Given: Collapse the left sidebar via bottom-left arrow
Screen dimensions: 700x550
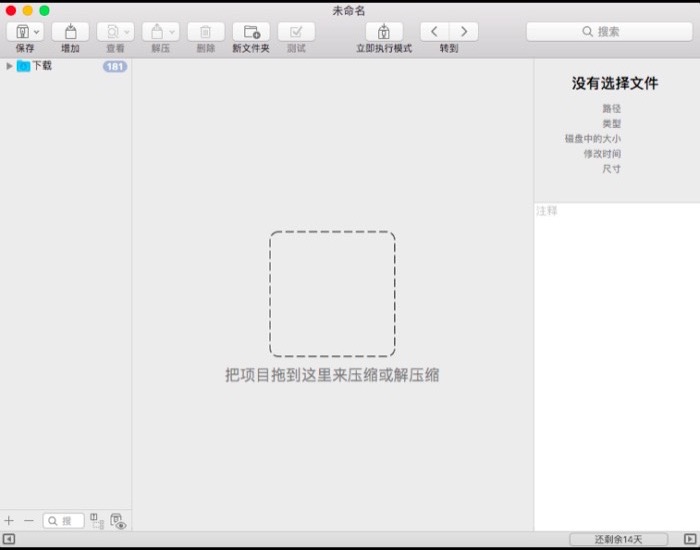Looking at the screenshot, I should pyautogui.click(x=9, y=540).
